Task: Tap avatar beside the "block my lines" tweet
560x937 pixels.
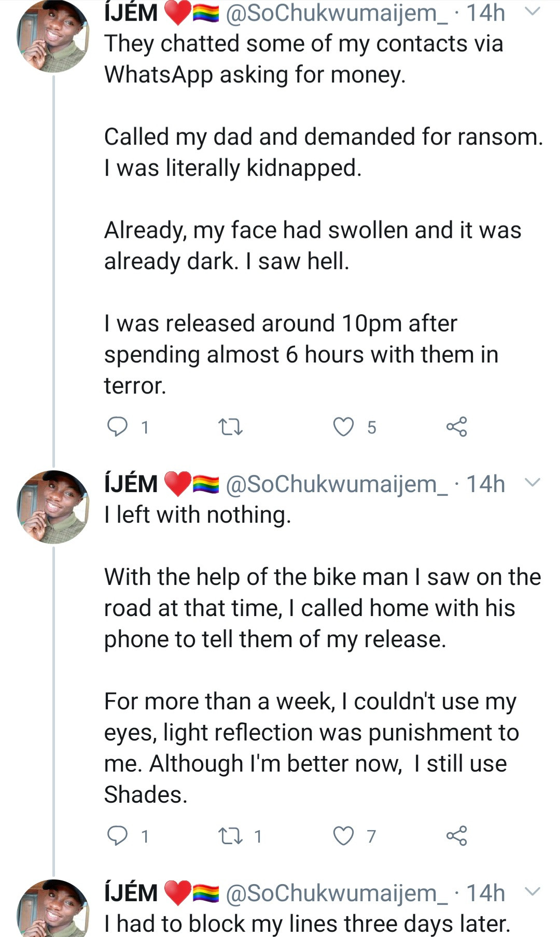Action: (53, 908)
